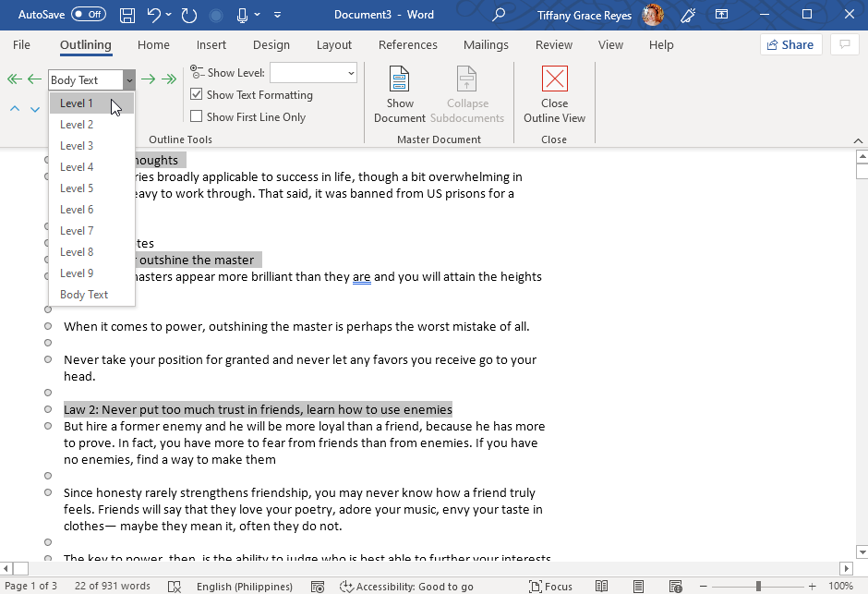This screenshot has width=868, height=594.
Task: Open the outline level combo box
Action: [90, 79]
